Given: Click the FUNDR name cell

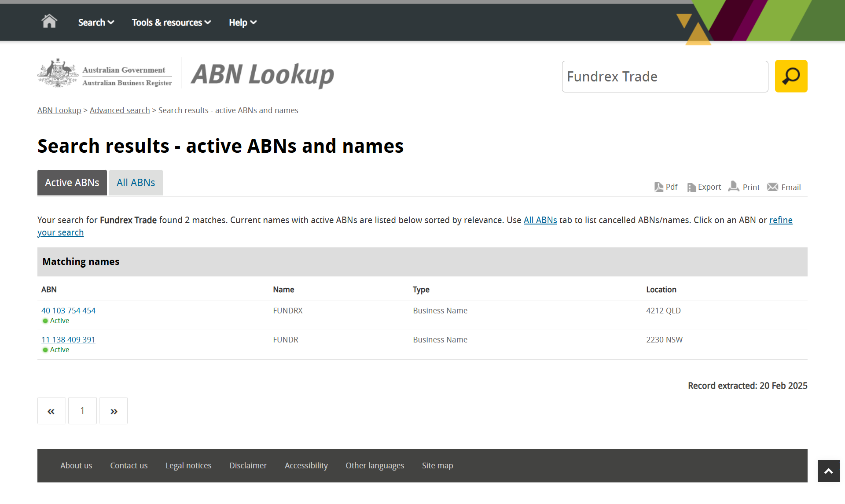Looking at the screenshot, I should 286,340.
